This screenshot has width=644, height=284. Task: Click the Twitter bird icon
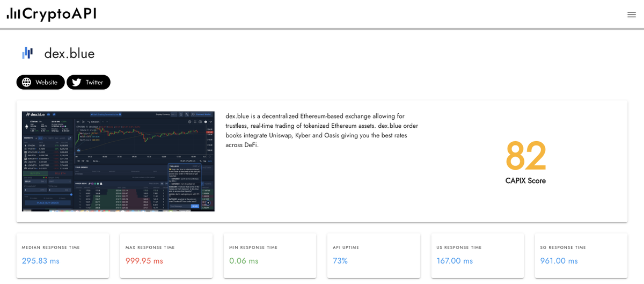pyautogui.click(x=77, y=82)
